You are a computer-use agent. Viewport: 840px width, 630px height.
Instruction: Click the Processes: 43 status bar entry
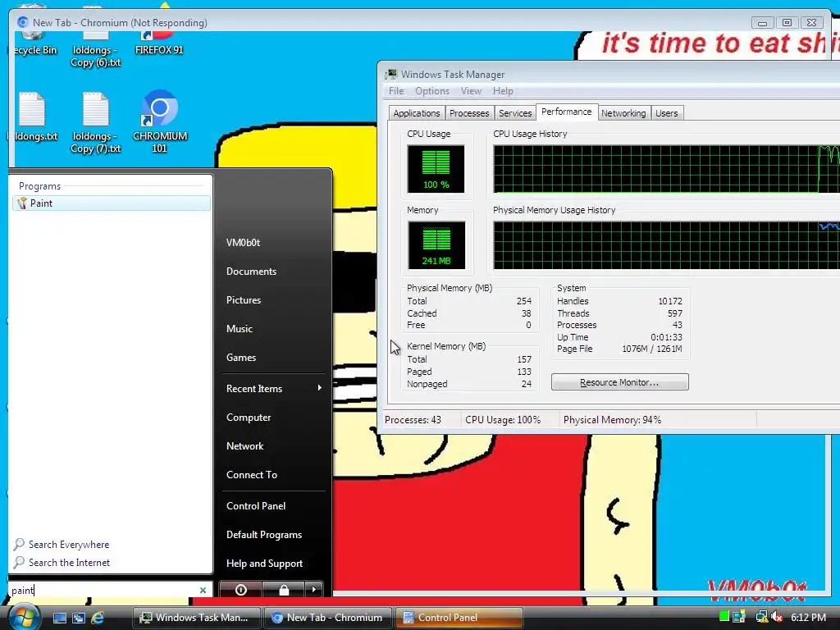[413, 420]
